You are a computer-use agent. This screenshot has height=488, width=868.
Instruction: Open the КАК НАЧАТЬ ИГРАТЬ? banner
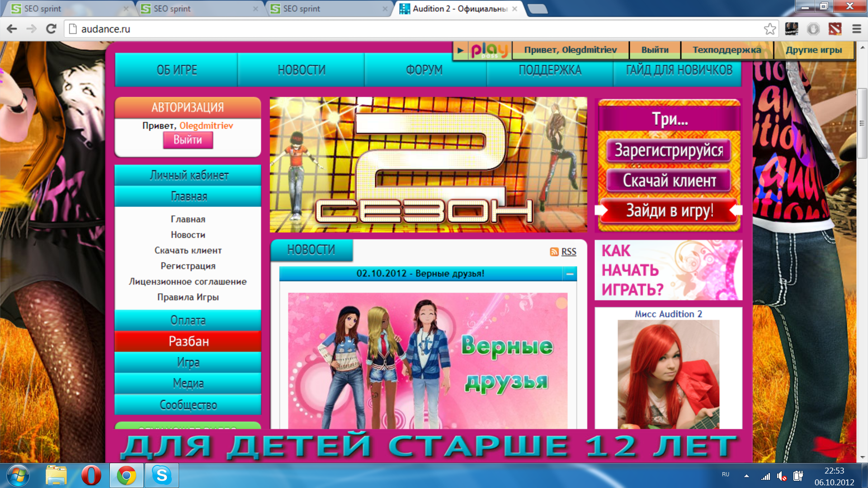pos(668,270)
